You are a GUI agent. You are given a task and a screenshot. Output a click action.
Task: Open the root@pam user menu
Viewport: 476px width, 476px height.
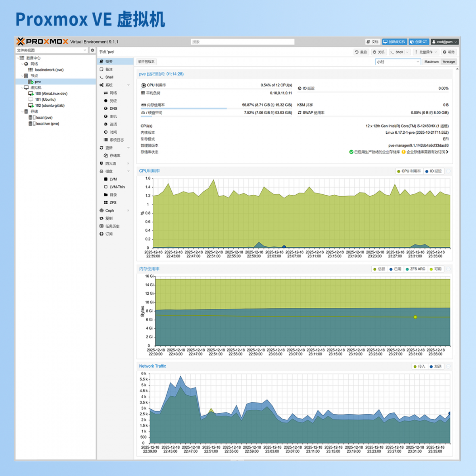pyautogui.click(x=445, y=42)
